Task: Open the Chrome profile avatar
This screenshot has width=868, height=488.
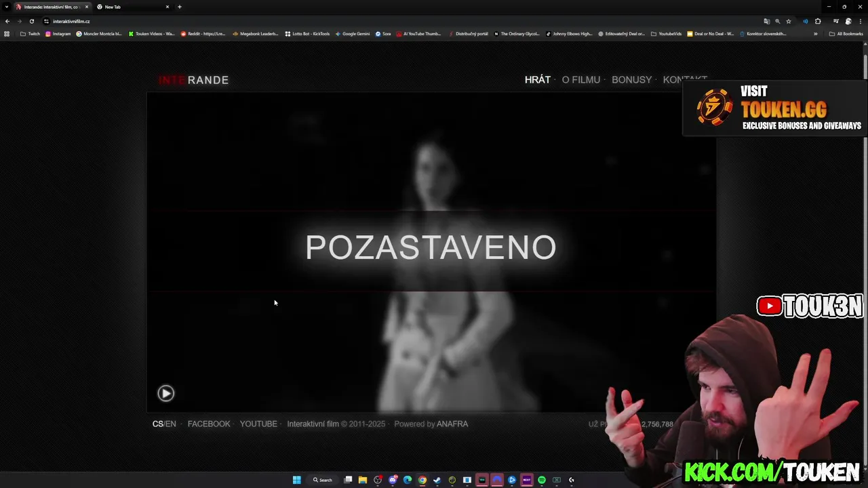Action: click(848, 21)
